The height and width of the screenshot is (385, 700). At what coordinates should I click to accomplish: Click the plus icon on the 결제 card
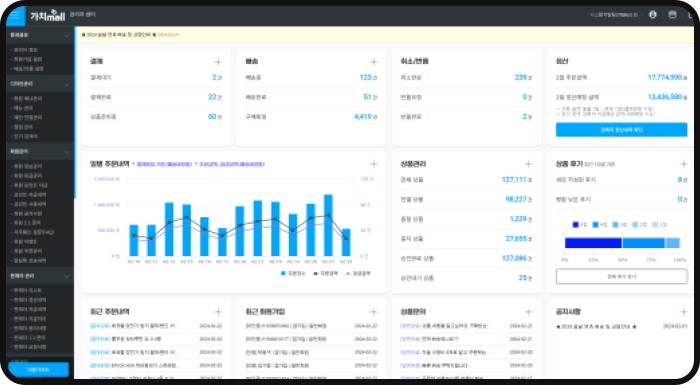click(218, 62)
